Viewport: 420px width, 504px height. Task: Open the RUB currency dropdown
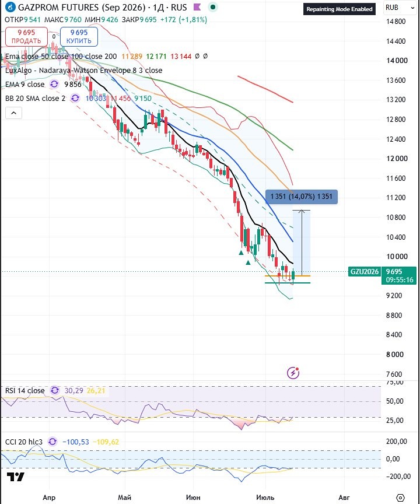(x=400, y=8)
